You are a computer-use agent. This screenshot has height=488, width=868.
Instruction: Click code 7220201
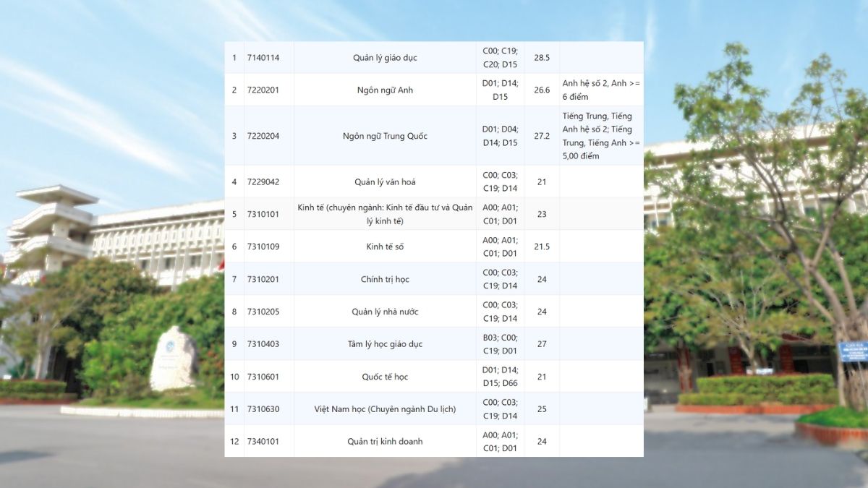263,90
